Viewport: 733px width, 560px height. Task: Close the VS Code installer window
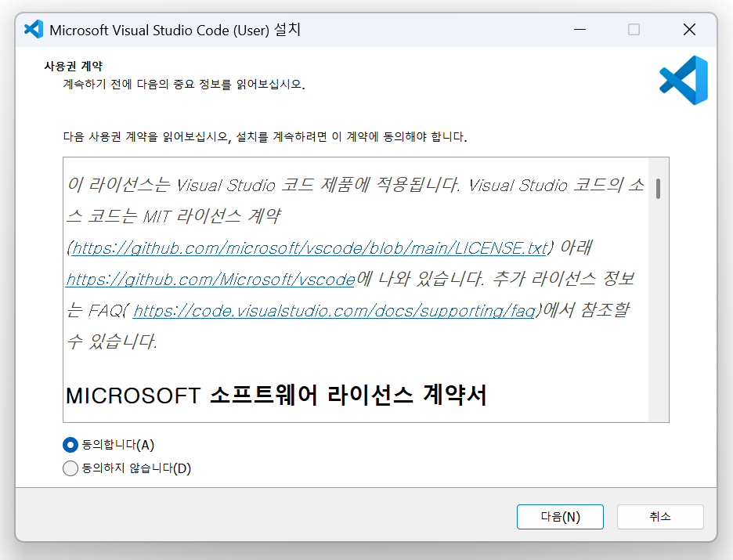point(689,30)
